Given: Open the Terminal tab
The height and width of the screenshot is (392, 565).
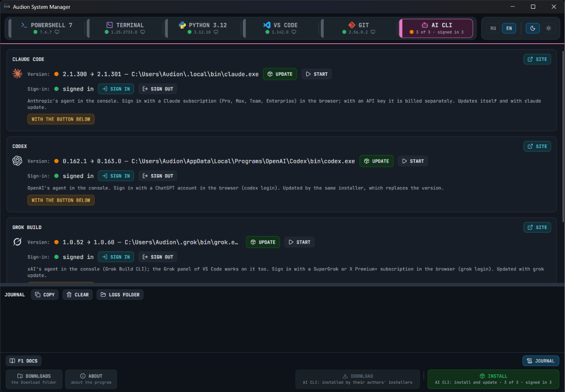Looking at the screenshot, I should coord(125,28).
